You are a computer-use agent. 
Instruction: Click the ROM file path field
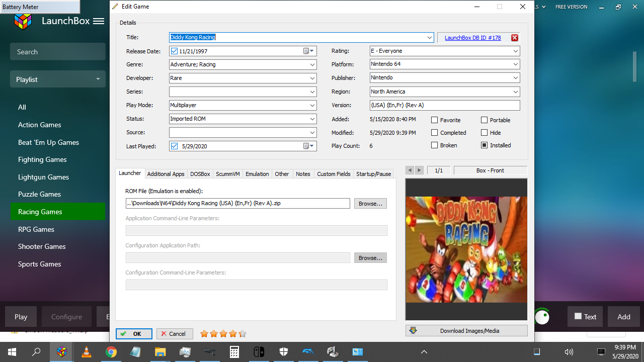[237, 204]
